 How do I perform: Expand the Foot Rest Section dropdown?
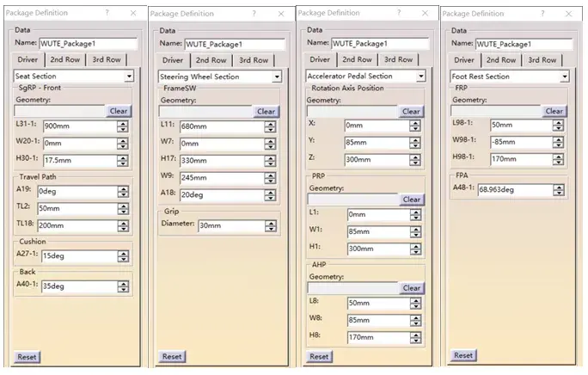pyautogui.click(x=564, y=77)
